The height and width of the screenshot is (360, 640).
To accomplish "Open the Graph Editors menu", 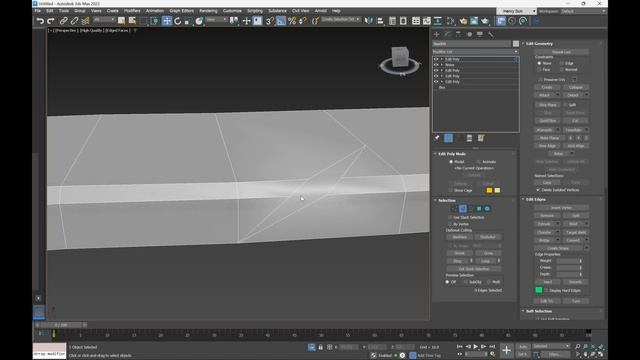I will pyautogui.click(x=182, y=11).
